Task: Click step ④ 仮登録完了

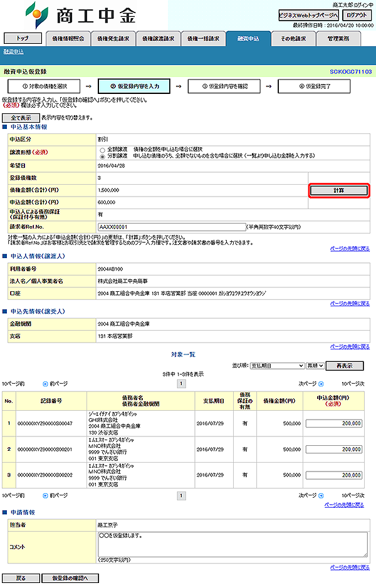Action: pos(314,86)
